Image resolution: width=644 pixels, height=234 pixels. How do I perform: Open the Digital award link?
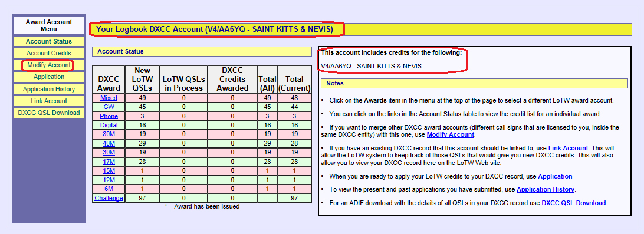[109, 125]
